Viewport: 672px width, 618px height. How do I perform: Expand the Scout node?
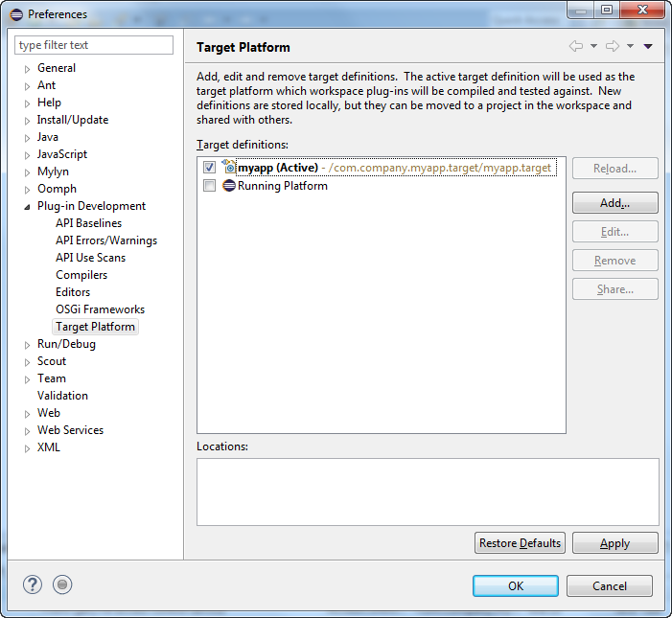pyautogui.click(x=27, y=362)
